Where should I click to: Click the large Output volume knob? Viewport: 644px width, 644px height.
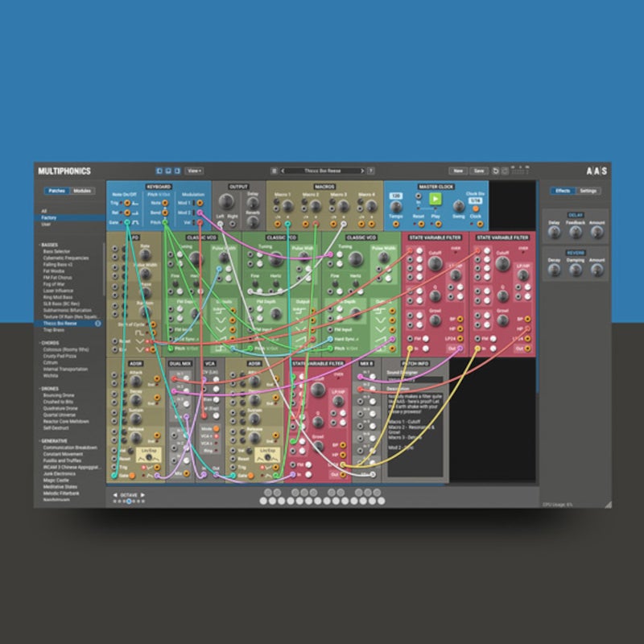pyautogui.click(x=226, y=202)
